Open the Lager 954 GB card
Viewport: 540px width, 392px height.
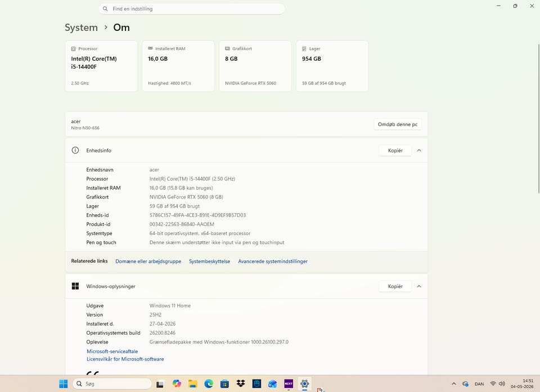click(x=332, y=66)
